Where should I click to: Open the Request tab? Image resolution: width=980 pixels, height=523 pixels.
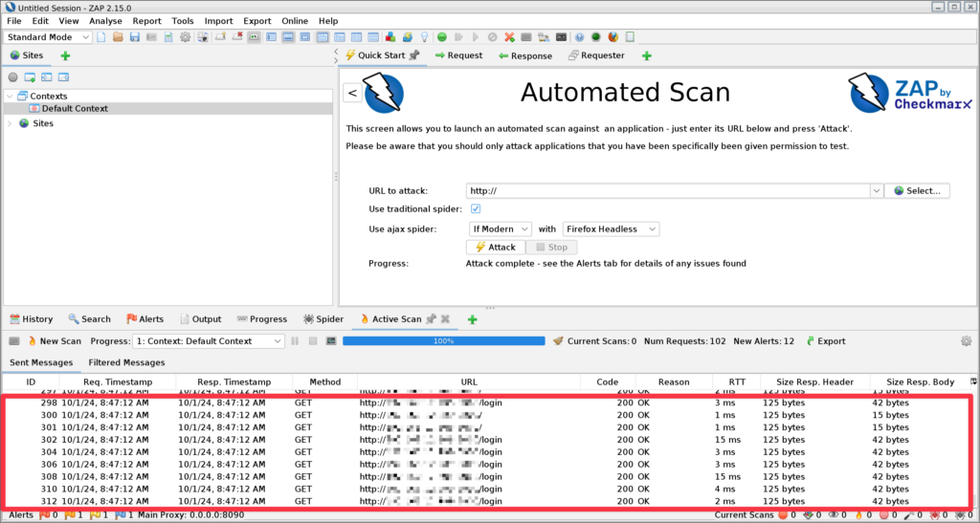[458, 55]
